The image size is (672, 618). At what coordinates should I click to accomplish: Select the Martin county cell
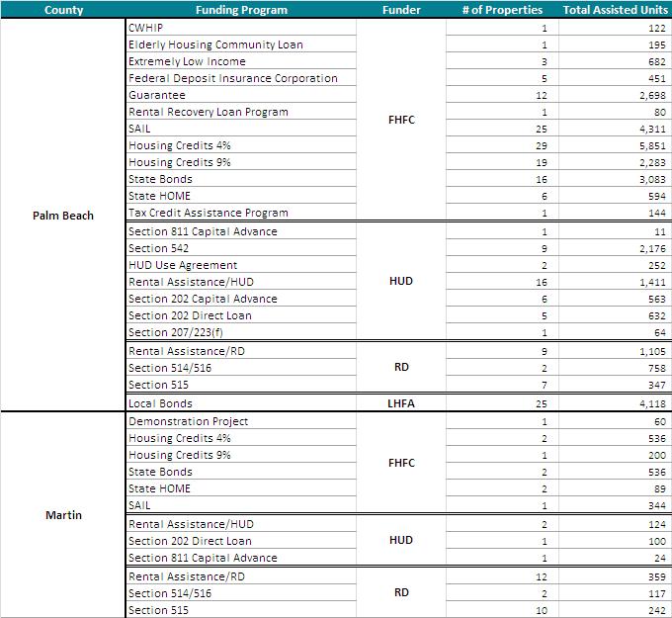coord(63,514)
